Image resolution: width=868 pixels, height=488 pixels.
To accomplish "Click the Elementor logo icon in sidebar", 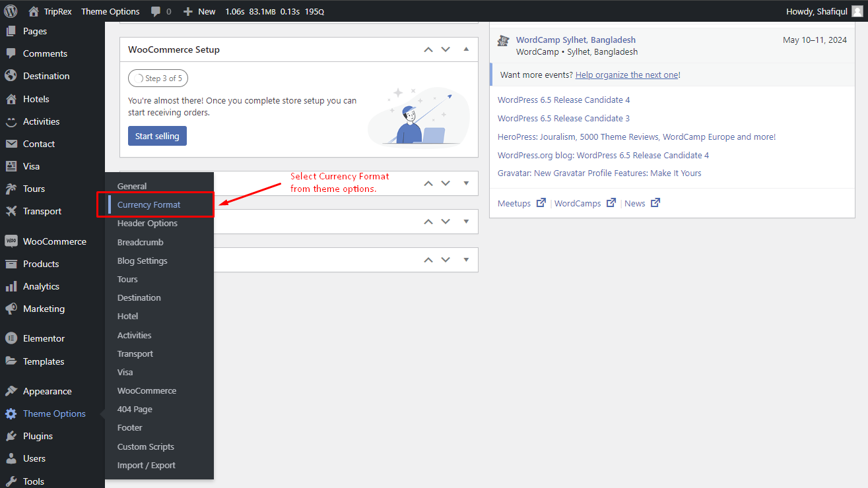I will coord(11,338).
